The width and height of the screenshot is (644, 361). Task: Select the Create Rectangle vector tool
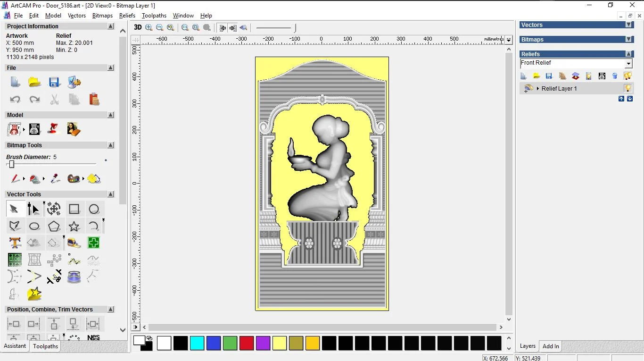coord(74,209)
